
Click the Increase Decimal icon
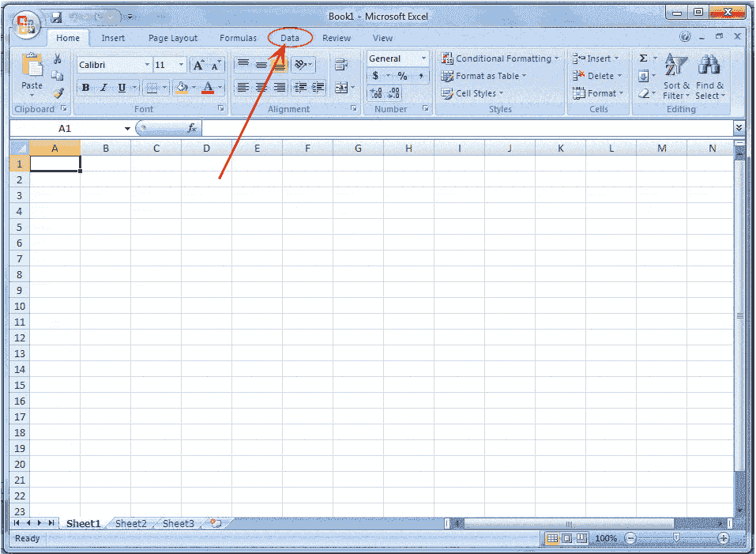(376, 92)
